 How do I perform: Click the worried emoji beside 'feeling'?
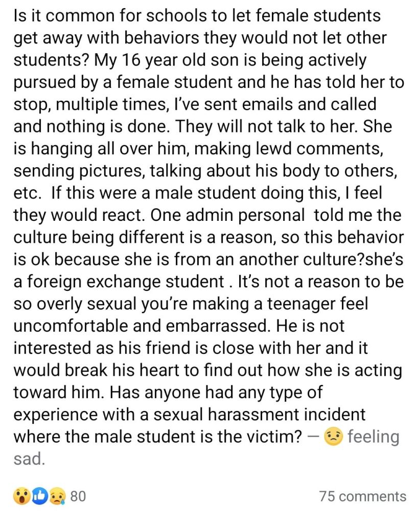tap(334, 437)
